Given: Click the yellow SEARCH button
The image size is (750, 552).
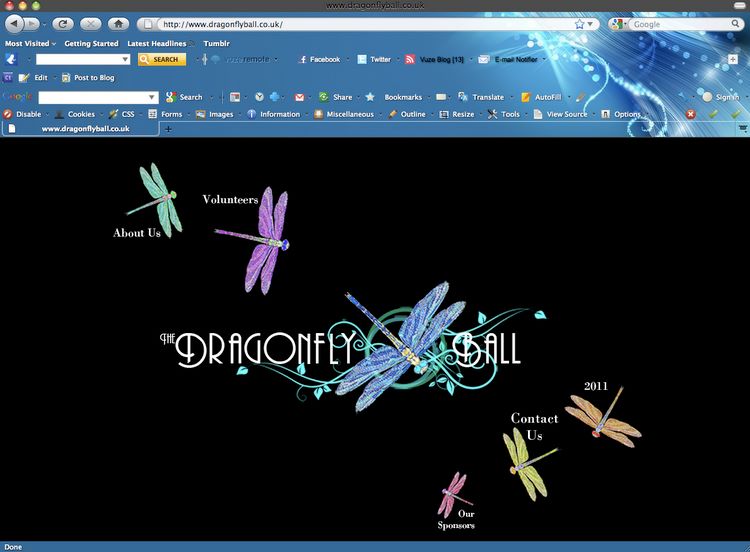Looking at the screenshot, I should pos(162,59).
